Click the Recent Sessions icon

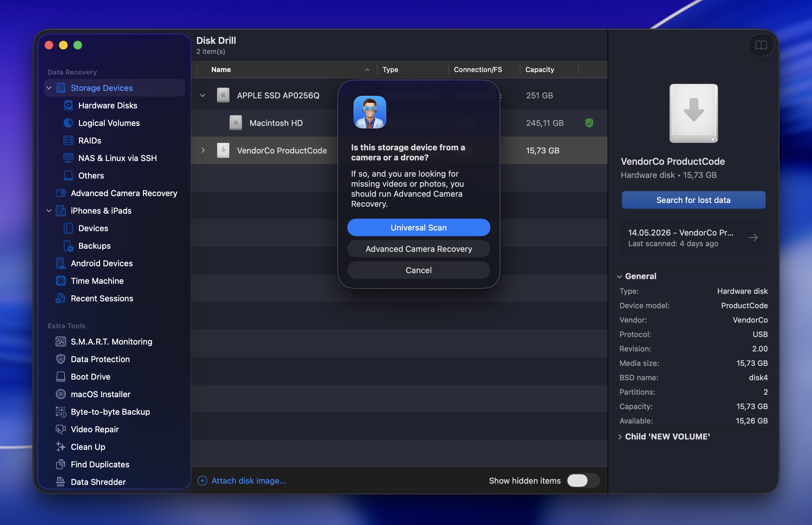click(61, 298)
